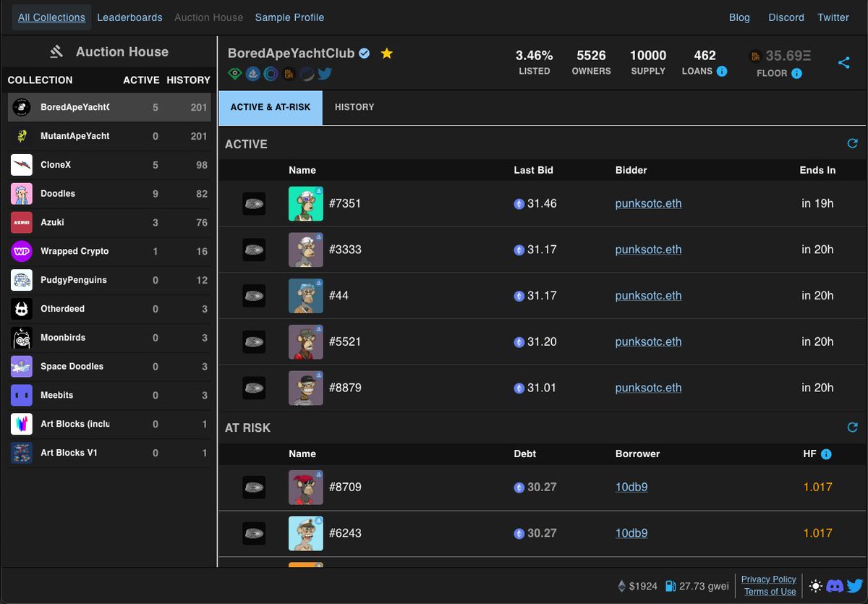
Task: Open the Privacy Policy link
Action: 769,579
